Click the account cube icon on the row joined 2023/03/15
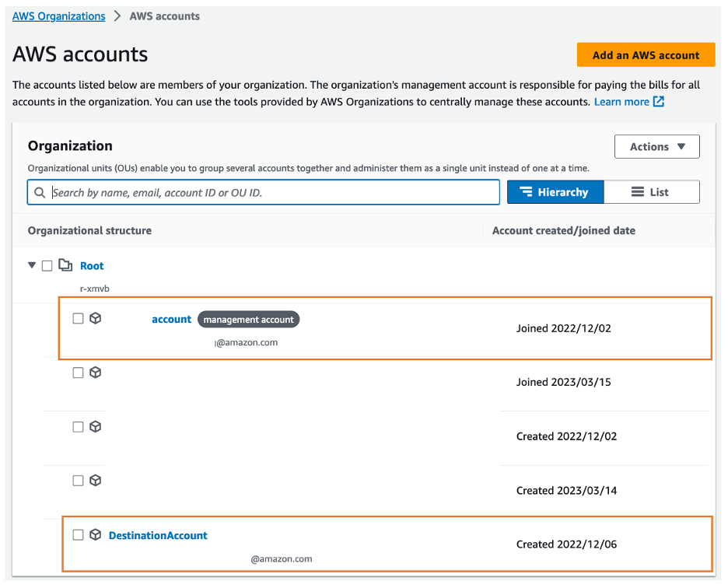 pyautogui.click(x=95, y=372)
